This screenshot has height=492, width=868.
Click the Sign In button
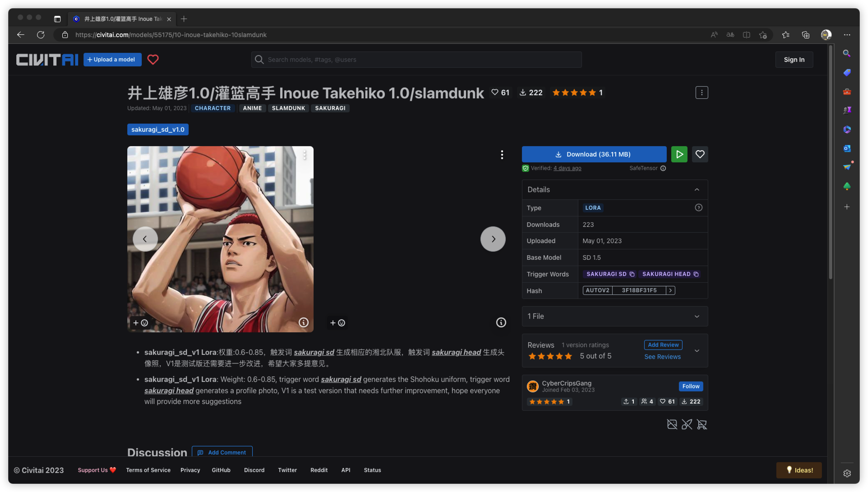tap(794, 60)
